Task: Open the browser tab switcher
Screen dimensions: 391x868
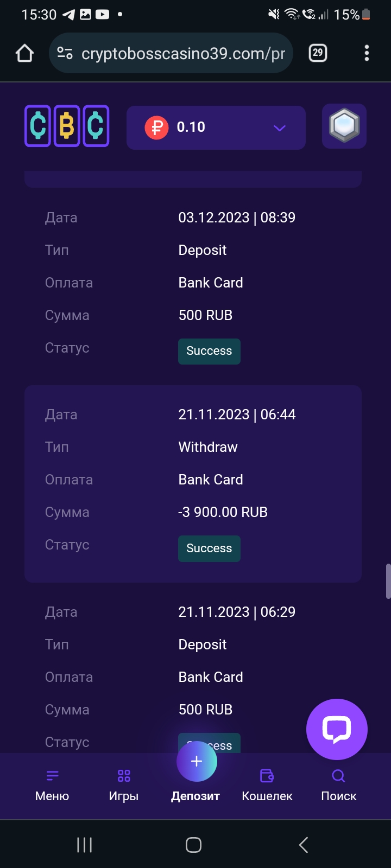Action: point(318,53)
